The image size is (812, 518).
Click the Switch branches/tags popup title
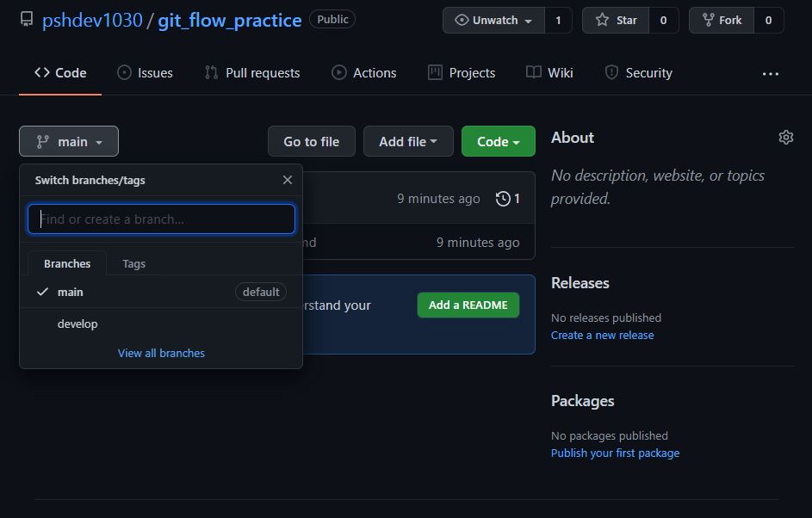pyautogui.click(x=90, y=180)
